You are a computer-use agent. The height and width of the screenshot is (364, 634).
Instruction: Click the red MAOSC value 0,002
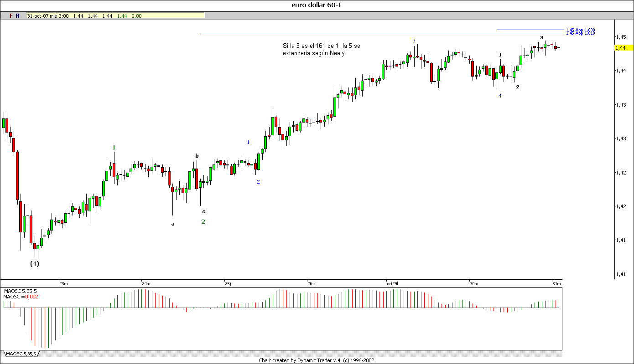click(32, 297)
